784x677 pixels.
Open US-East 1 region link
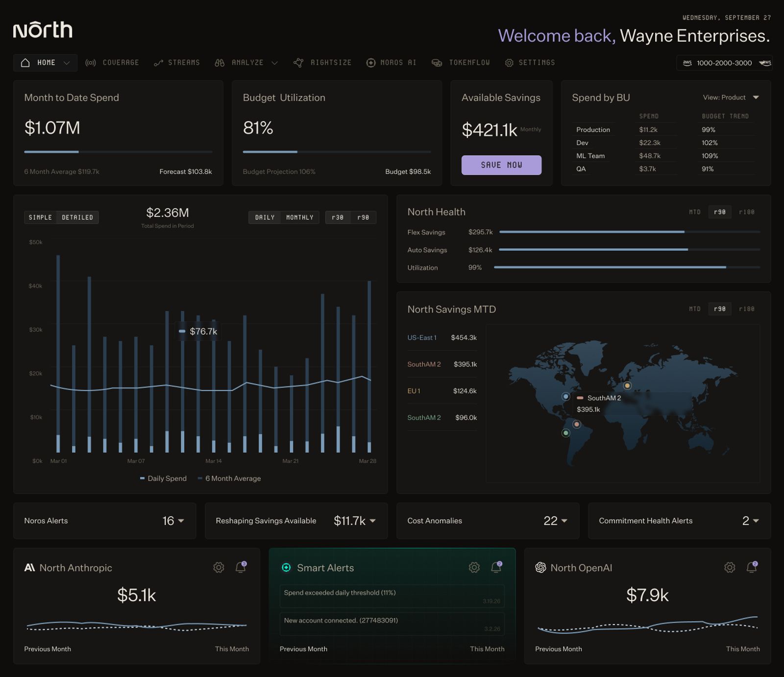click(x=422, y=338)
